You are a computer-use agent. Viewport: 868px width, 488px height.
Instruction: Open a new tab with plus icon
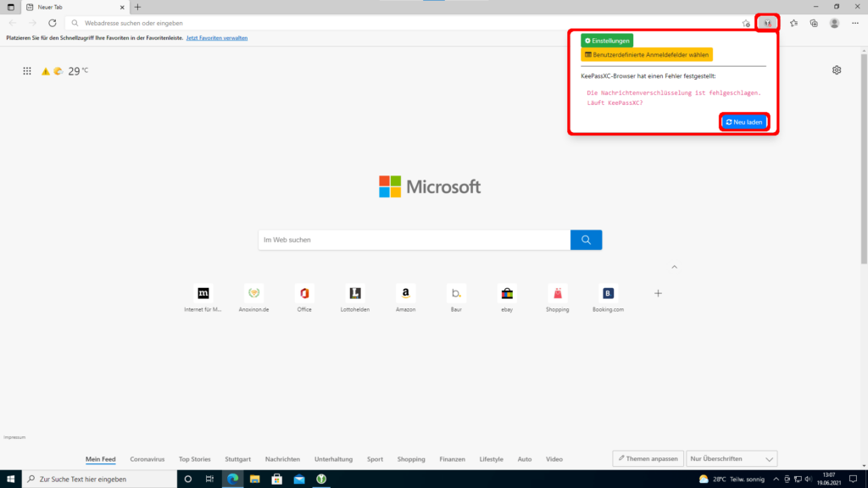pyautogui.click(x=137, y=7)
